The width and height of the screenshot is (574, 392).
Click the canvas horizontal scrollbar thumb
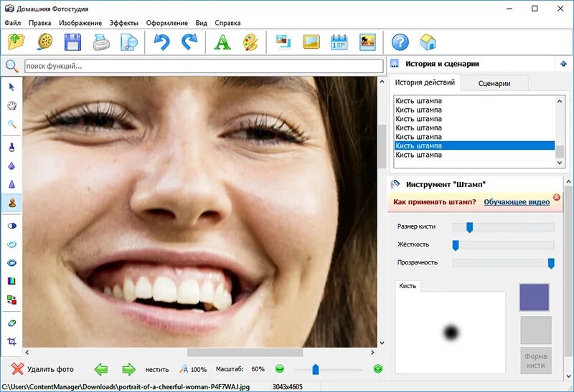245,352
